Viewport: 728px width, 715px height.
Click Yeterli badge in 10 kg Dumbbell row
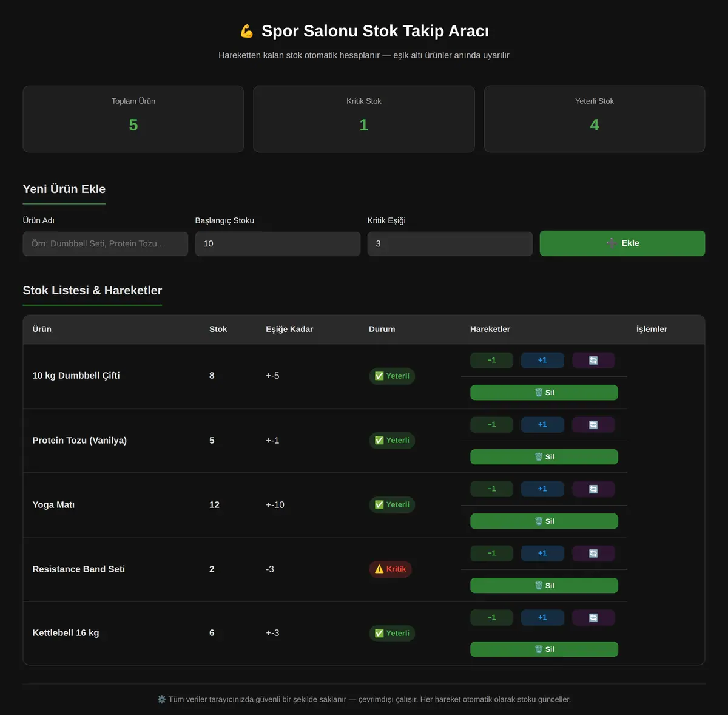coord(392,376)
